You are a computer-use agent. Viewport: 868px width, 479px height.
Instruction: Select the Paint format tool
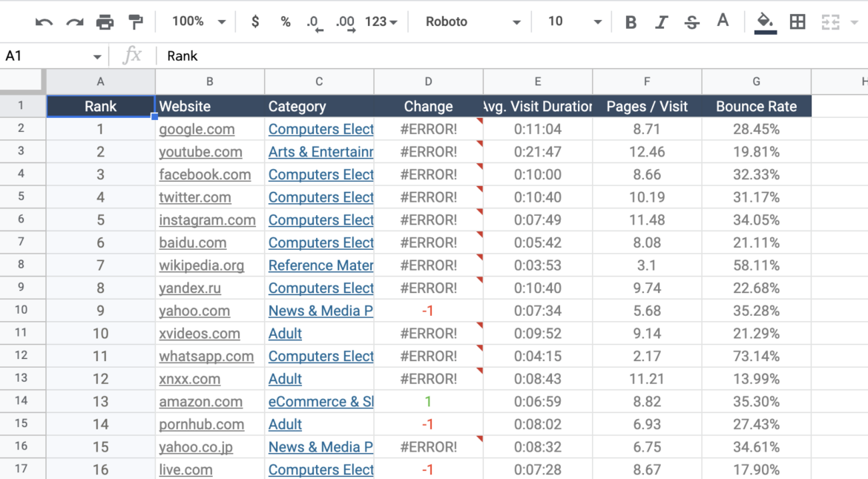pyautogui.click(x=136, y=22)
